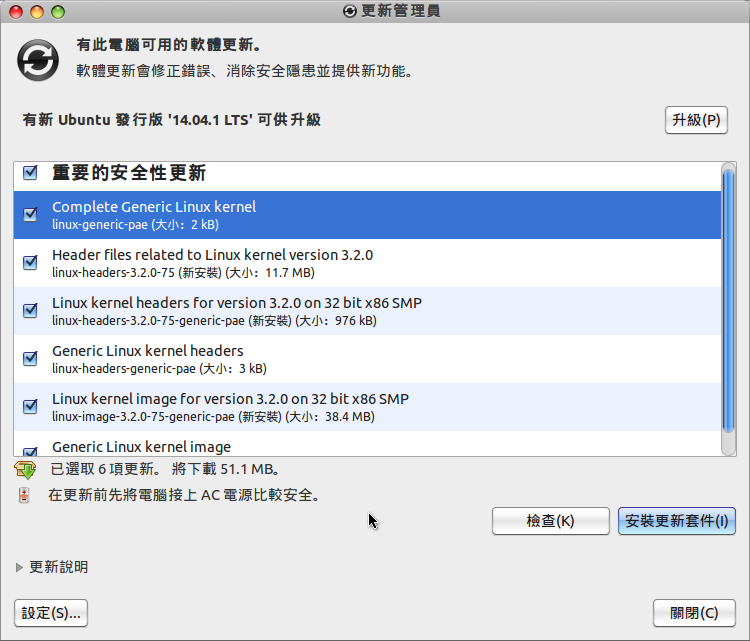
Task: Click 安裝更新套件(I) to install updates
Action: coord(676,521)
